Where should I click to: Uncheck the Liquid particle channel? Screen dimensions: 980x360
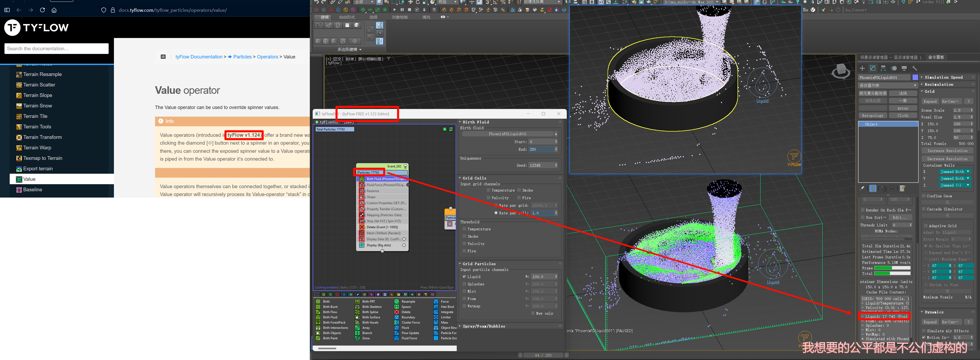tap(464, 277)
